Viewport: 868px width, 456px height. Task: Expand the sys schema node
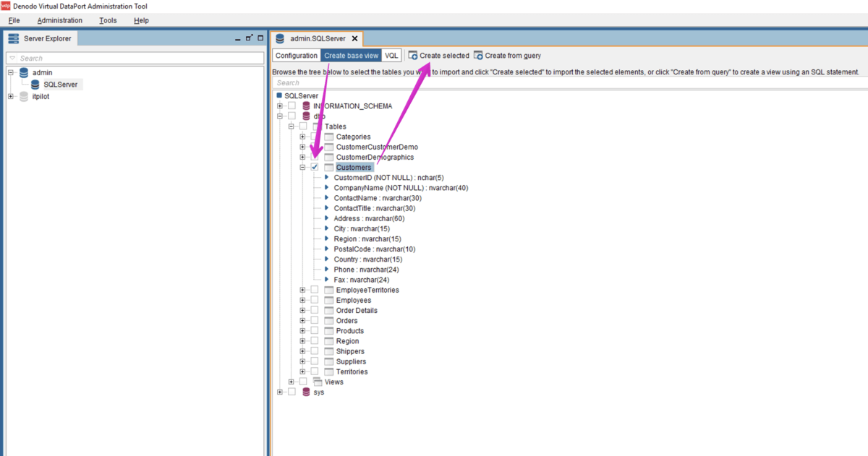[x=280, y=392]
